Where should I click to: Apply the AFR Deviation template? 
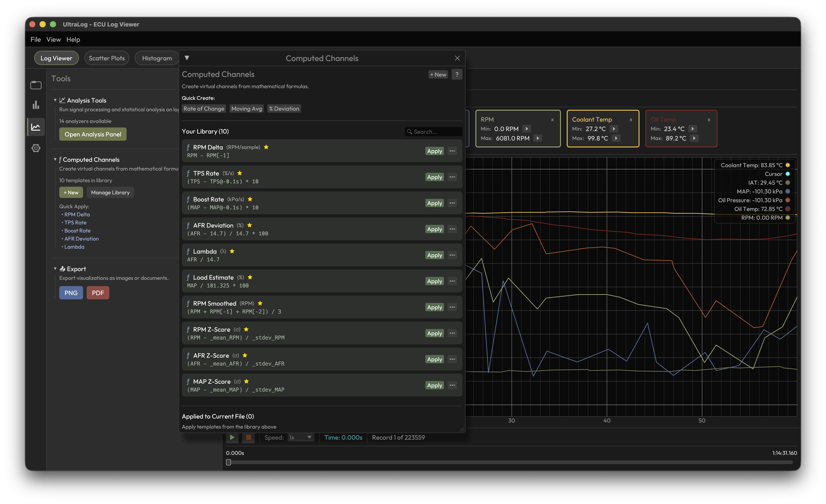435,229
